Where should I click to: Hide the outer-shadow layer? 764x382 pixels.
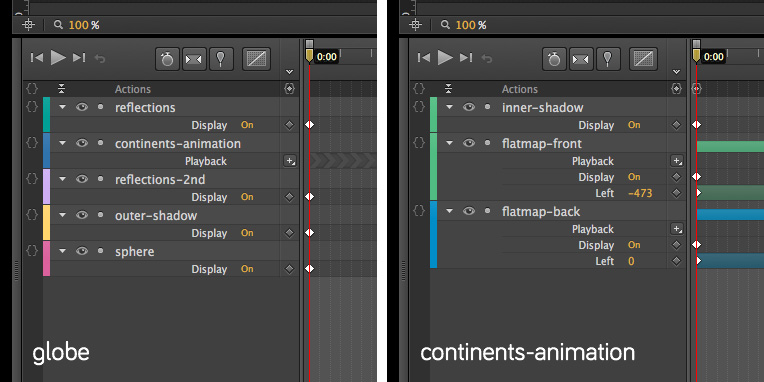click(x=82, y=215)
